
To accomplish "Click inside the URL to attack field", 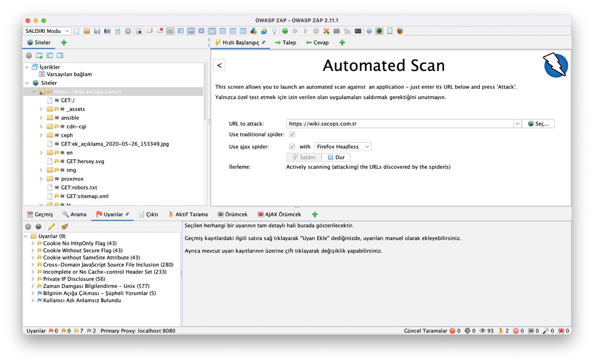I will [x=400, y=124].
